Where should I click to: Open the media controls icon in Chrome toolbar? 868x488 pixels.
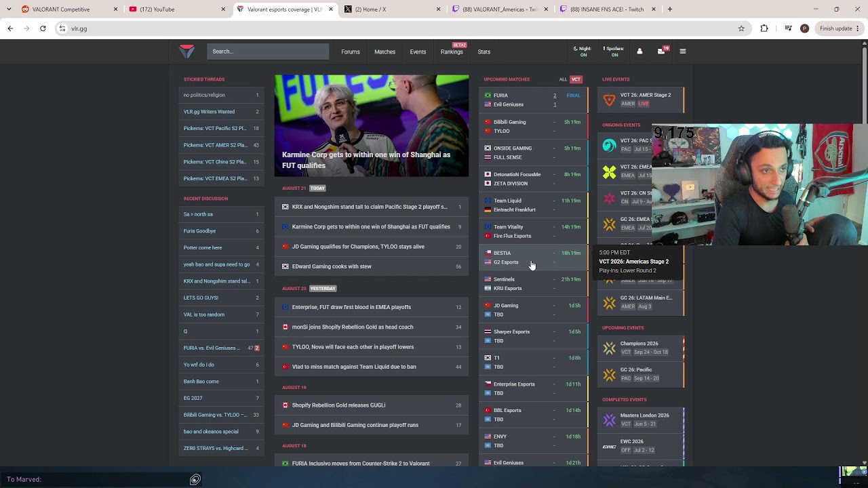[788, 28]
